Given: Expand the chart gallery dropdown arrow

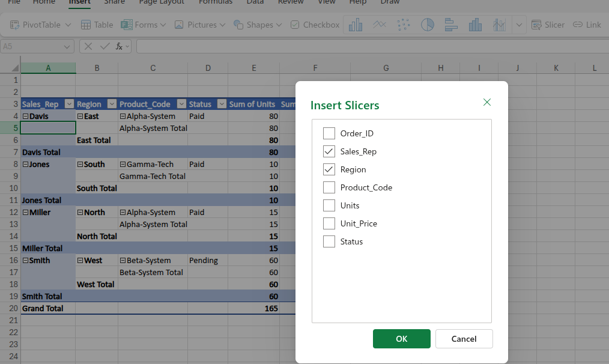Looking at the screenshot, I should [x=519, y=25].
